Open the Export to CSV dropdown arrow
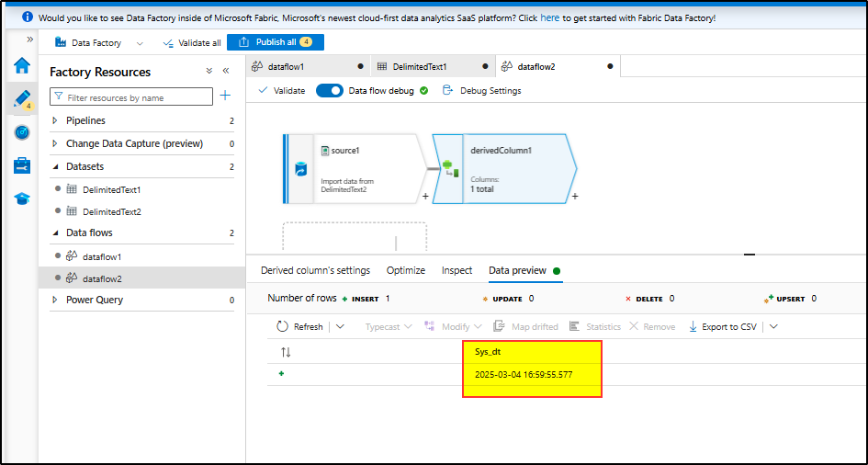This screenshot has width=868, height=465. 773,326
